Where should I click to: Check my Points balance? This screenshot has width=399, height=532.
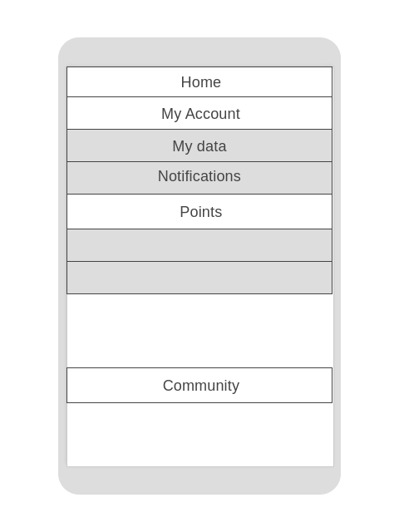pos(199,212)
